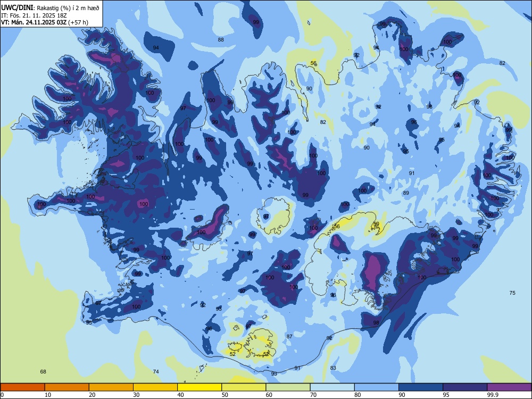
Task: Select the '40' color scale tick label
Action: pos(180,395)
